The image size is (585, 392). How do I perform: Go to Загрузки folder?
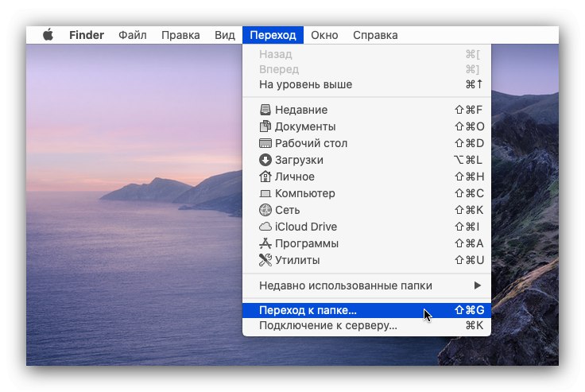coord(366,160)
